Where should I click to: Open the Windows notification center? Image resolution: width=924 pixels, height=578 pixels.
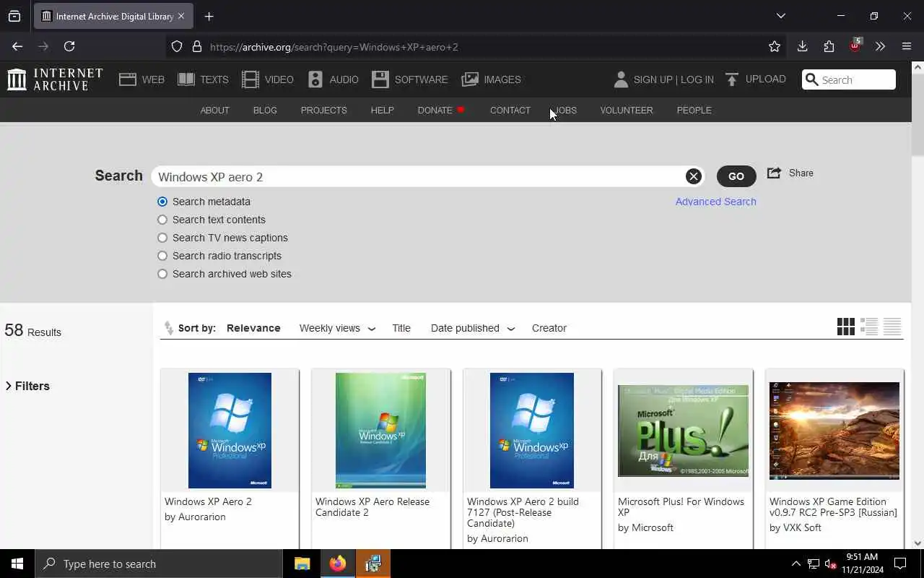pos(900,564)
